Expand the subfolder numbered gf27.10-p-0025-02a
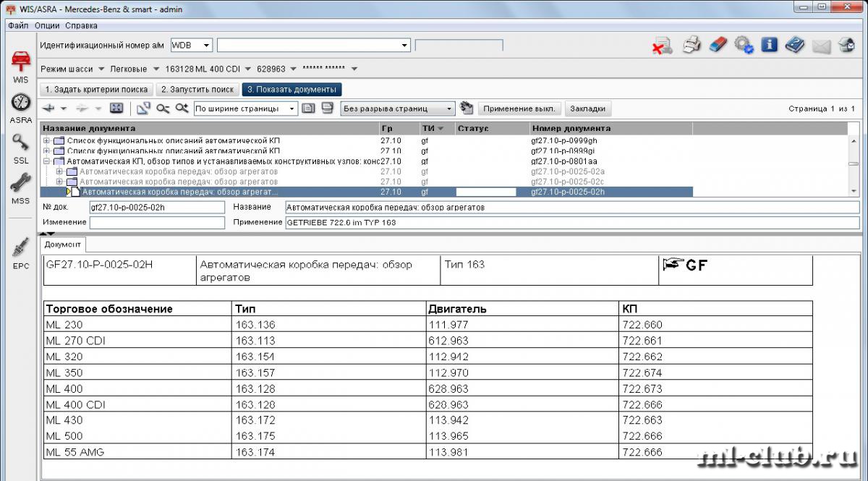Viewport: 868px width, 481px height. [x=59, y=171]
